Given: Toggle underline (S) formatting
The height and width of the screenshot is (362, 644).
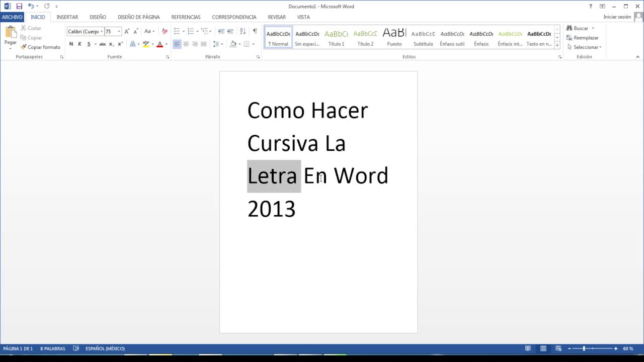Looking at the screenshot, I should [89, 44].
